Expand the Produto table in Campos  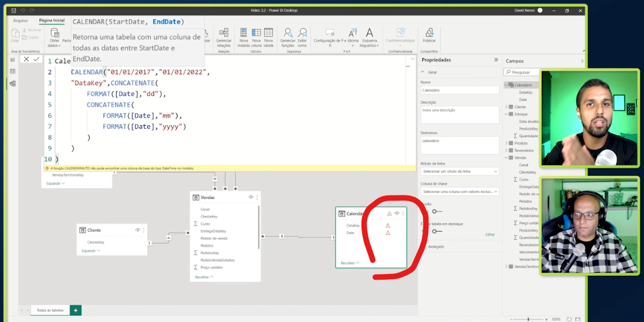tap(506, 143)
